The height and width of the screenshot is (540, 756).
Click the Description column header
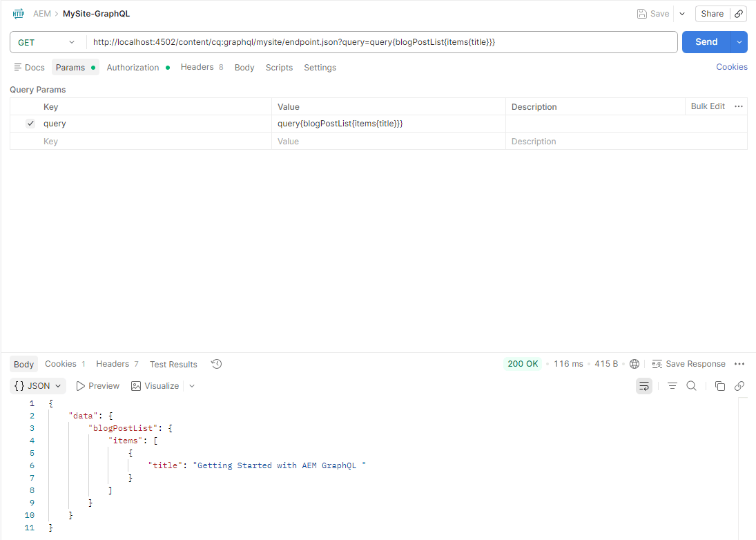click(x=534, y=106)
